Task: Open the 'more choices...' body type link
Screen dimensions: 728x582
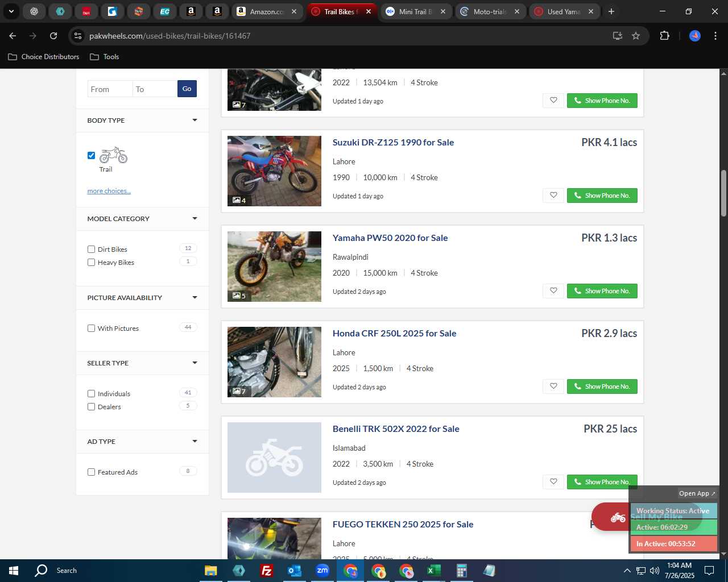Action: click(x=109, y=191)
